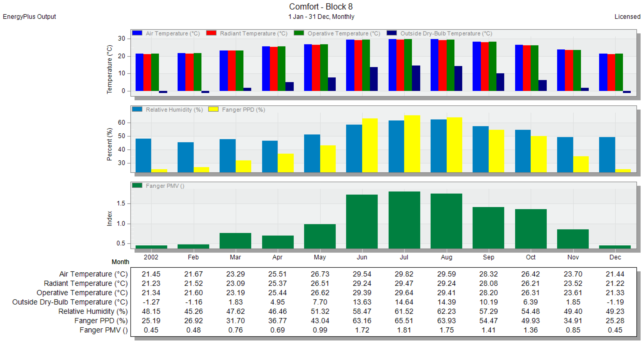This screenshot has height=344, width=644.
Task: Click the Fanger PPD yellow legend swatch
Action: tap(213, 109)
